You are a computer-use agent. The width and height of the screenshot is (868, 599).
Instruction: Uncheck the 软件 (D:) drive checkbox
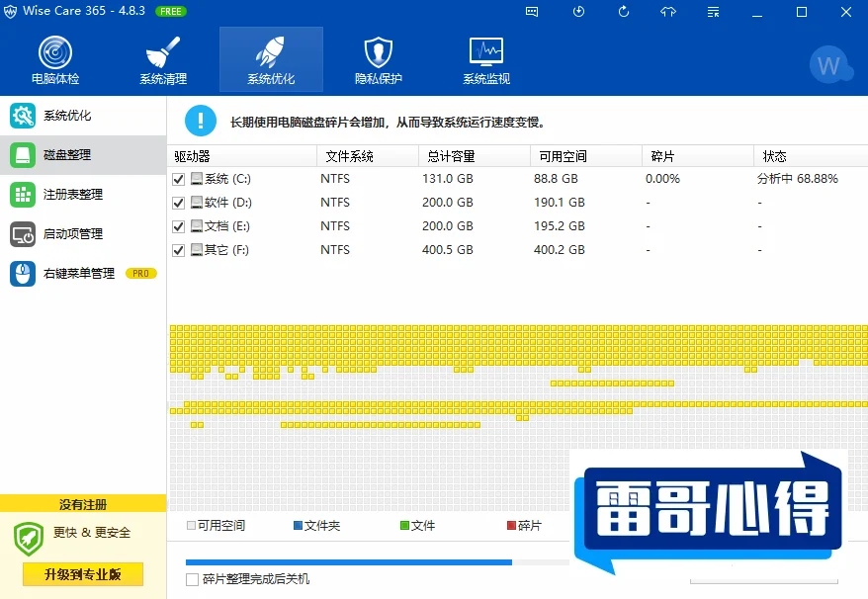pyautogui.click(x=178, y=203)
